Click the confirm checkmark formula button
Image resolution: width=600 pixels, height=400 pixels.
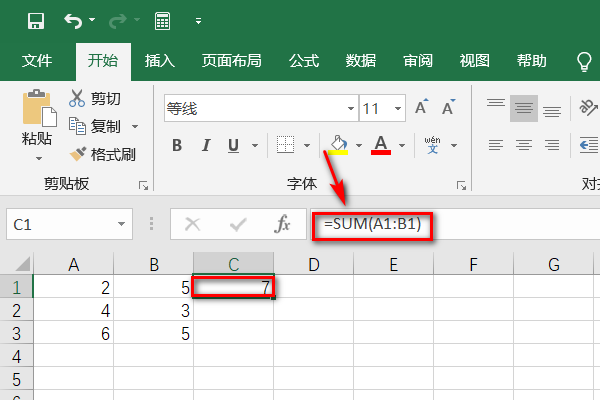coord(238,224)
